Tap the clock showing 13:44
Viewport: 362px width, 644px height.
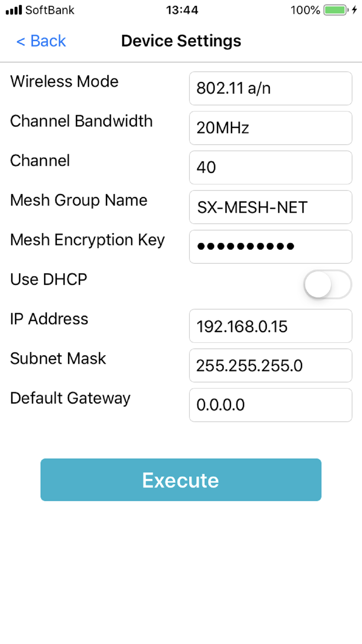click(182, 10)
